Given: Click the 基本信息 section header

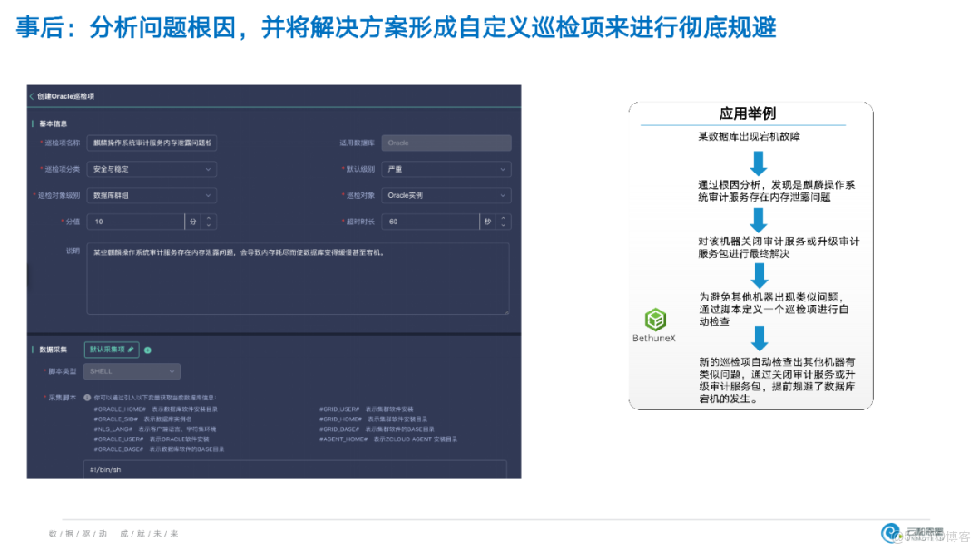Looking at the screenshot, I should click(54, 123).
